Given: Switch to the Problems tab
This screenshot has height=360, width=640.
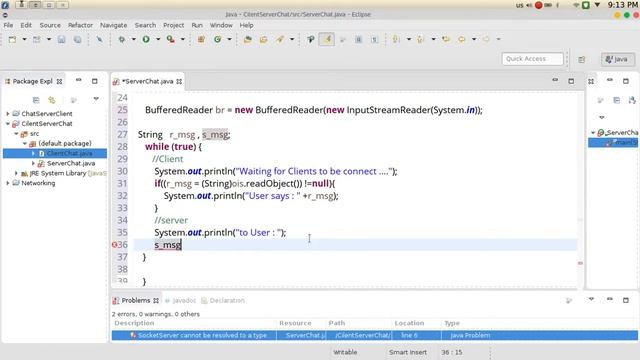Looking at the screenshot, I should pyautogui.click(x=136, y=300).
